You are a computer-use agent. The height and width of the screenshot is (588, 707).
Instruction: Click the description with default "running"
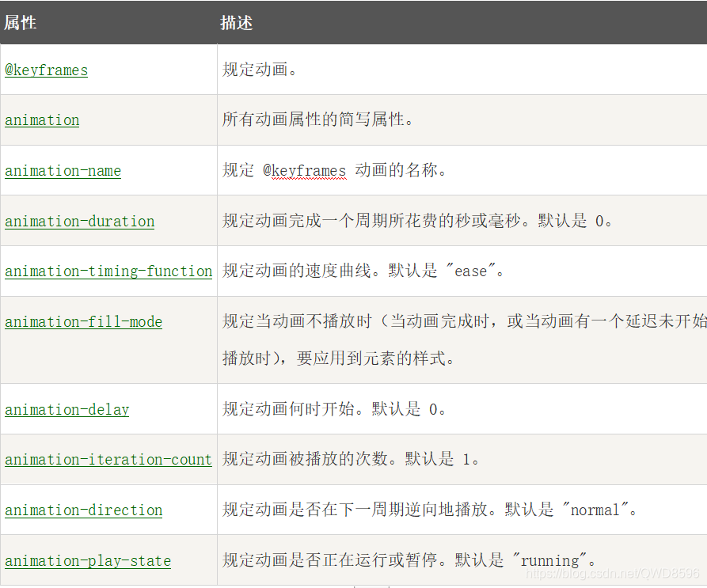(x=409, y=560)
